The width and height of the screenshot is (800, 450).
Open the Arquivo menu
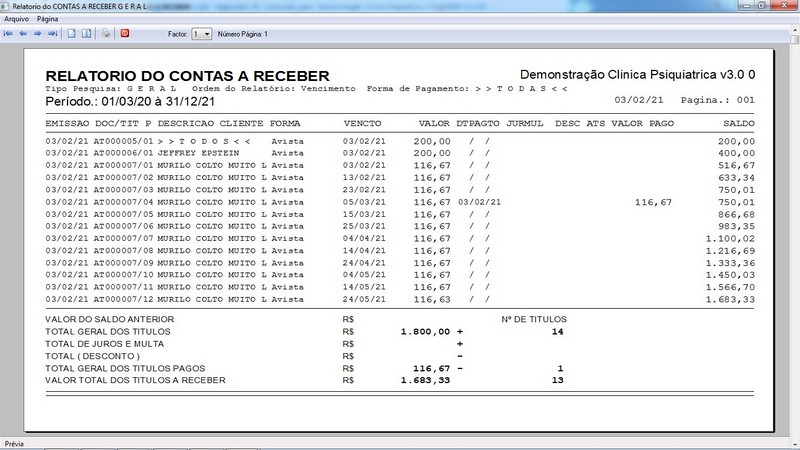(16, 19)
